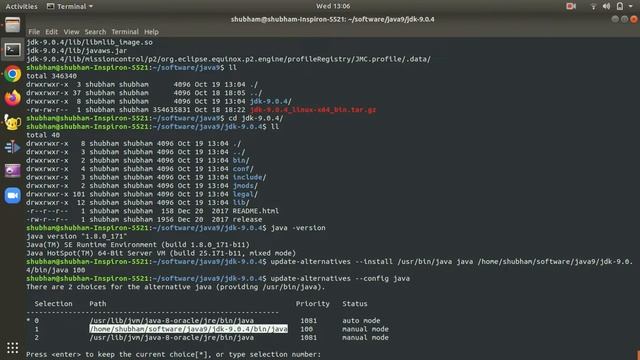This screenshot has height=360, width=640.
Task: Open the View menu
Action: 71,32
